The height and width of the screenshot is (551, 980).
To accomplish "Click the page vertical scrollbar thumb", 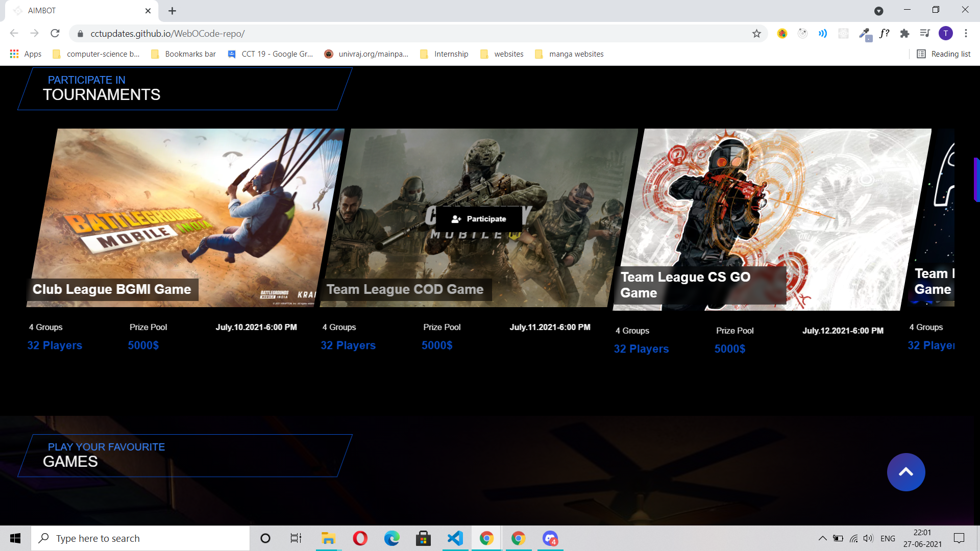I will [976, 180].
